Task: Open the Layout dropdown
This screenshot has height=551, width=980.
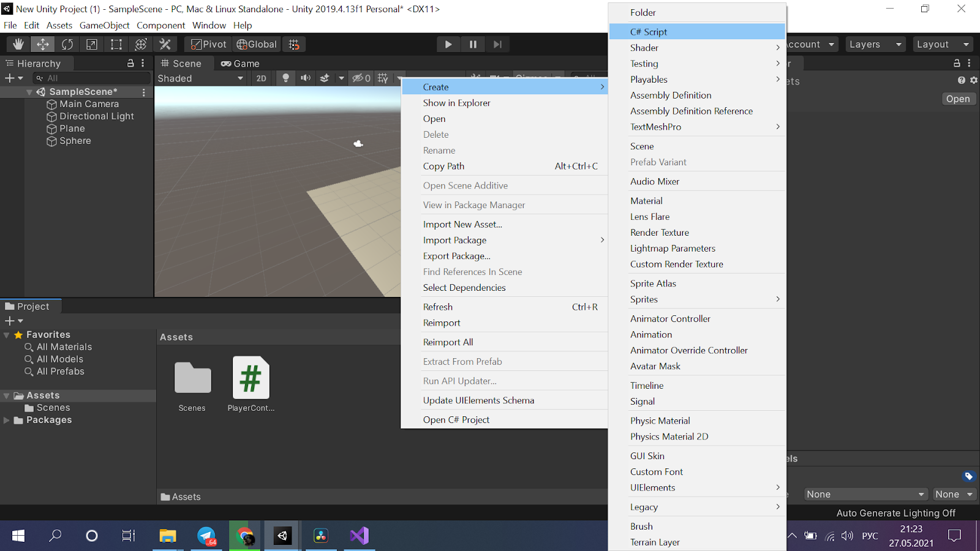Action: 943,44
